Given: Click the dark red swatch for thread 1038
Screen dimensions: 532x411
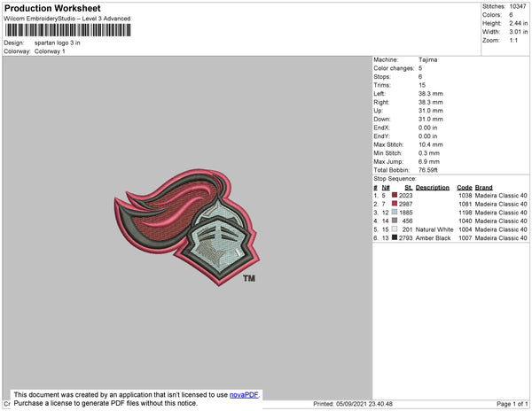Looking at the screenshot, I should click(x=395, y=195).
